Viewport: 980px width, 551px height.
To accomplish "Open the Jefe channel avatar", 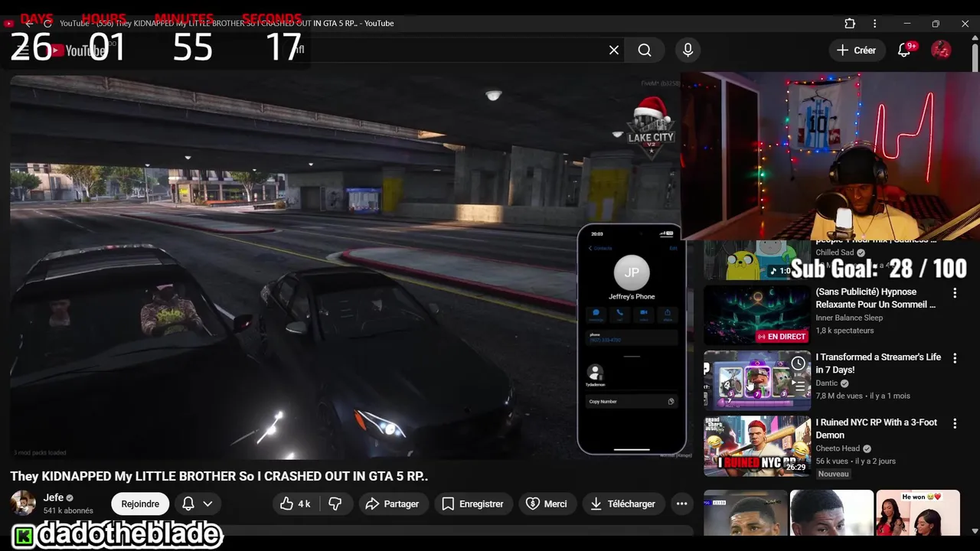I will [x=23, y=504].
